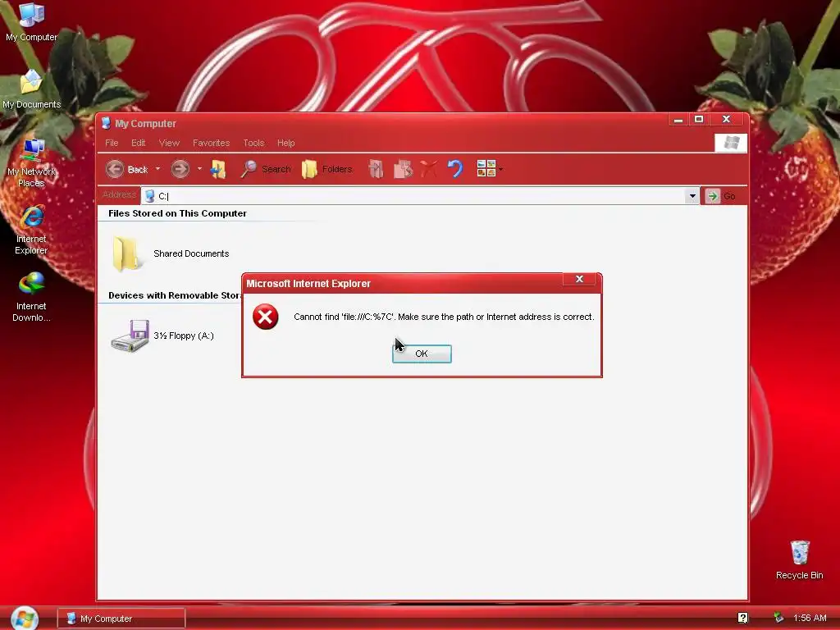The width and height of the screenshot is (840, 630).
Task: Click inside the Address bar field
Action: coord(413,196)
